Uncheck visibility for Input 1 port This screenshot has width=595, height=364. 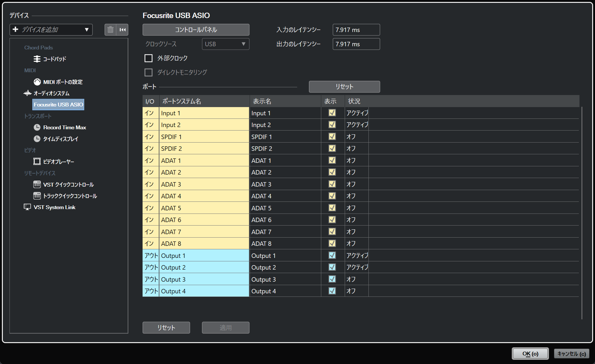pyautogui.click(x=332, y=113)
